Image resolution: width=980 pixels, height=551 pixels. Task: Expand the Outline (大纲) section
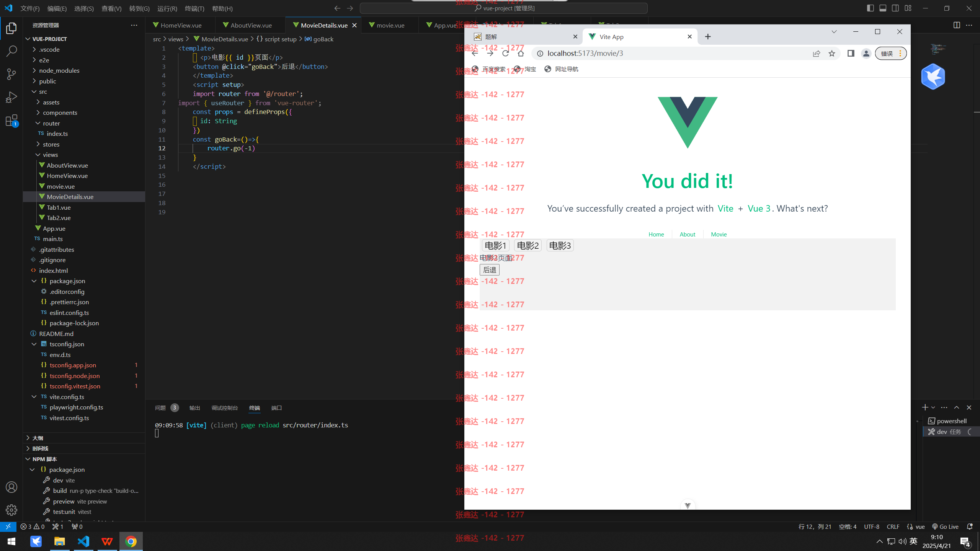(x=84, y=438)
